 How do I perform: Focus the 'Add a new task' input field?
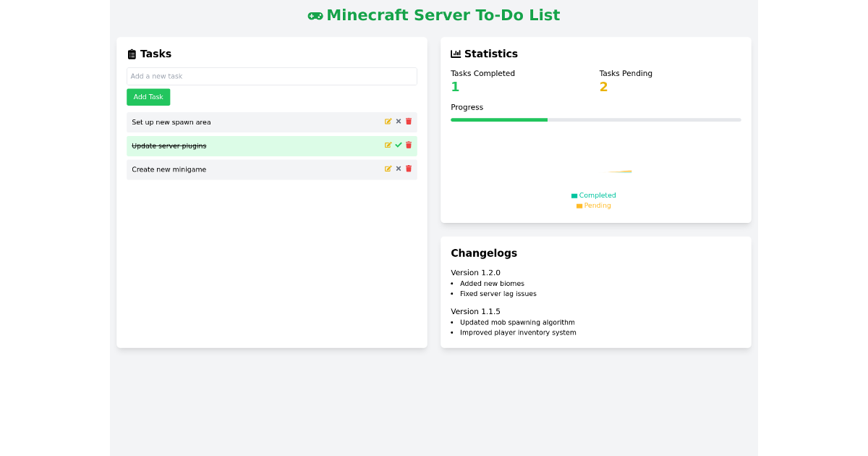click(271, 76)
